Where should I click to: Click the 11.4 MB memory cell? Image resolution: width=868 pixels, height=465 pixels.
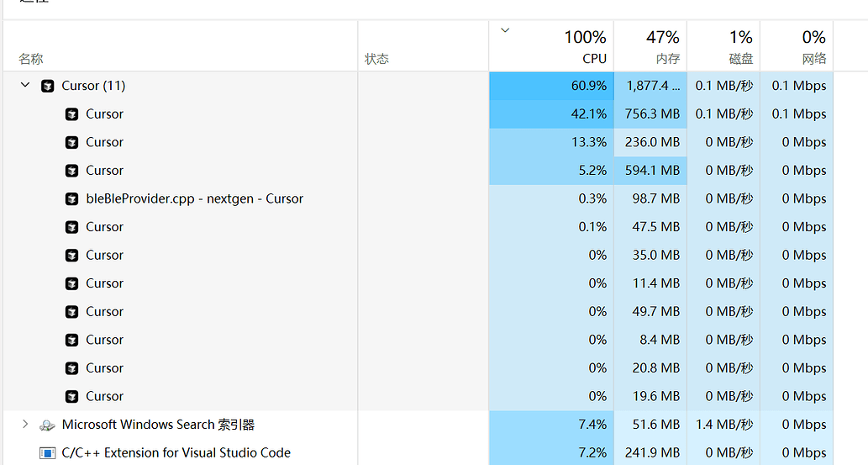pos(650,283)
